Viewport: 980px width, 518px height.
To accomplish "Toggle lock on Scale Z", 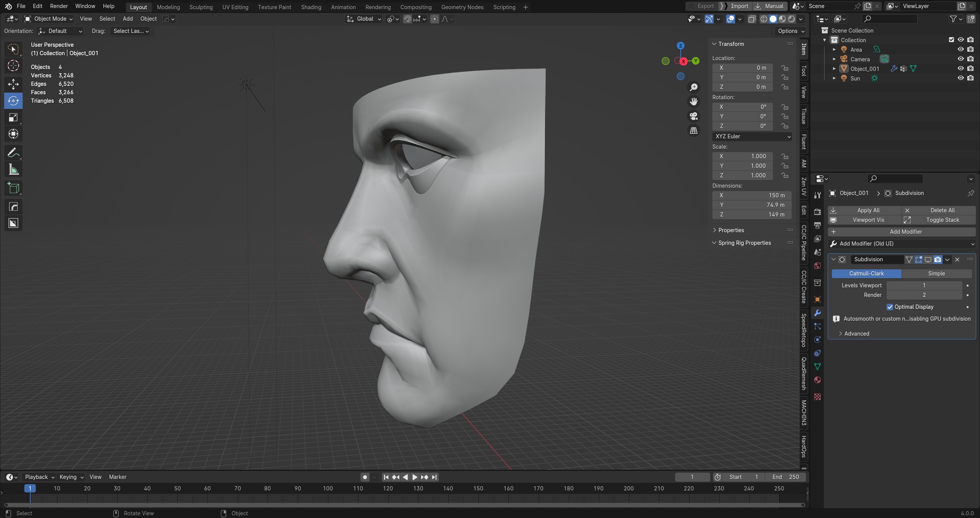I will pos(785,175).
